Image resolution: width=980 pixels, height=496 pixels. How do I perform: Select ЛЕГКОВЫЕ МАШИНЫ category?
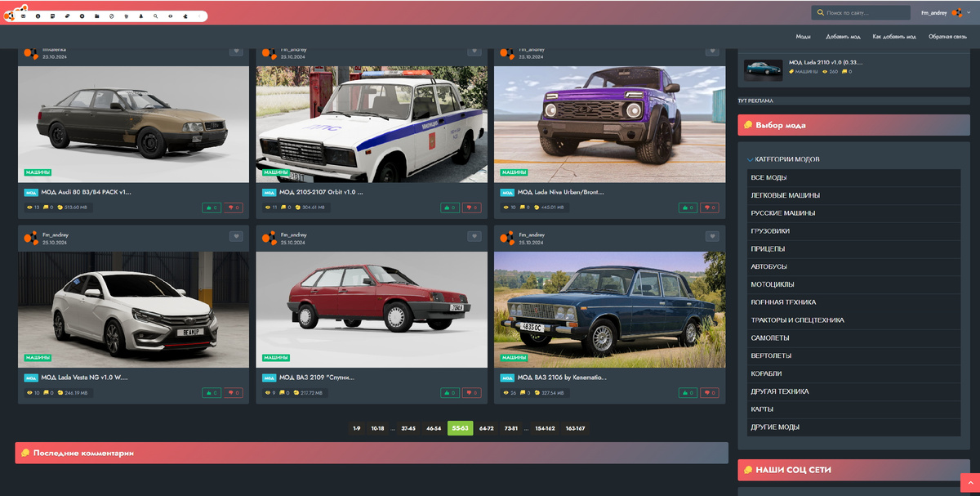853,195
